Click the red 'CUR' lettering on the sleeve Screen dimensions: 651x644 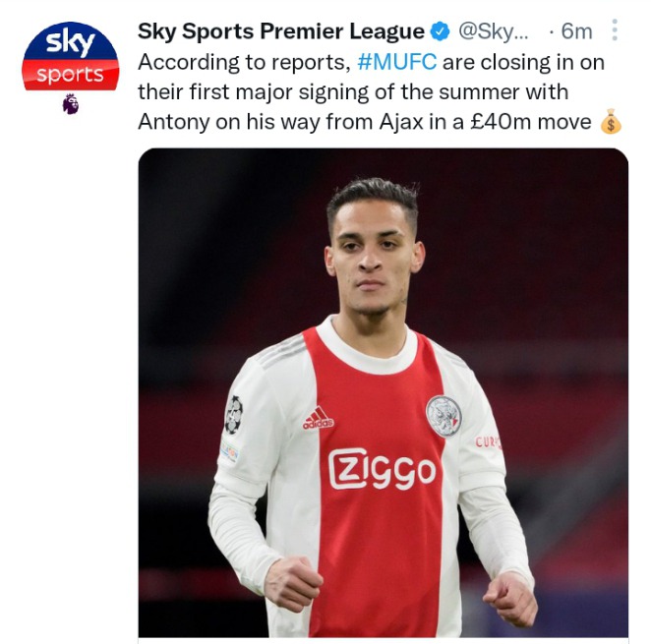coord(488,442)
